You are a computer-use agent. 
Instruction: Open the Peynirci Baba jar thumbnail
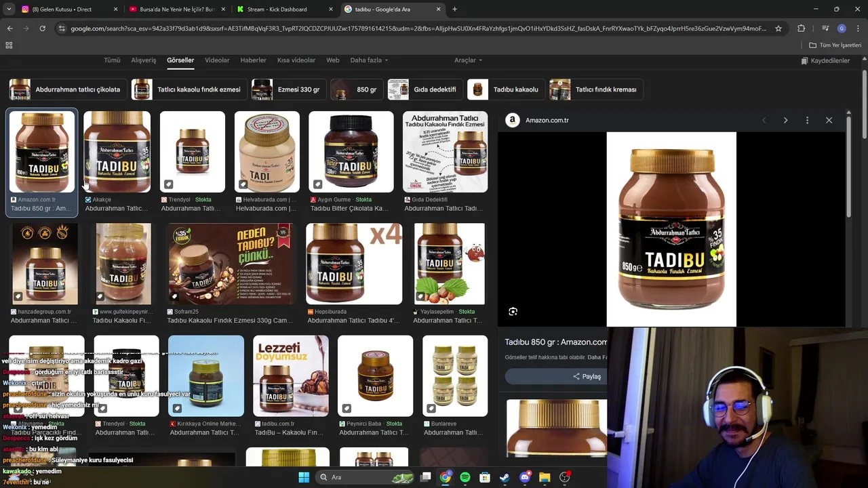coord(375,375)
